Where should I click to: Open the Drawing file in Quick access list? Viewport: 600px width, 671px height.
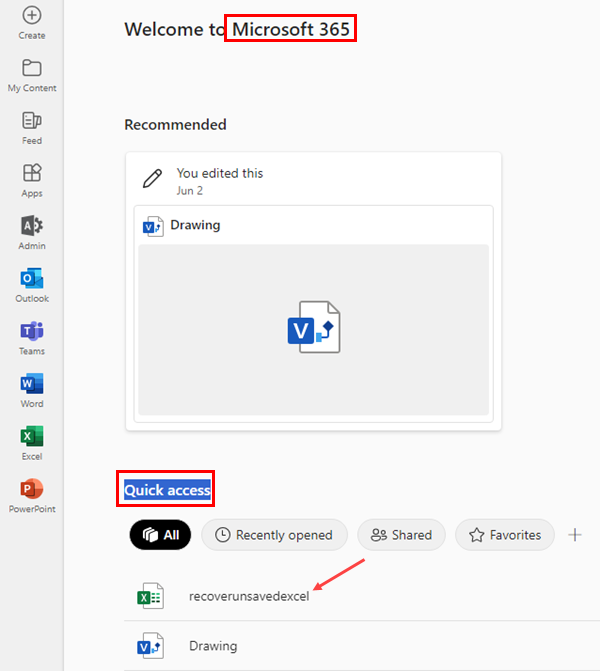click(213, 646)
